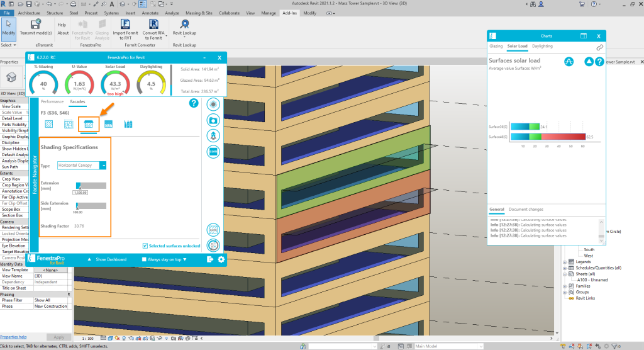The image size is (644, 350).
Task: Open Charts panel help question mark
Action: click(599, 62)
